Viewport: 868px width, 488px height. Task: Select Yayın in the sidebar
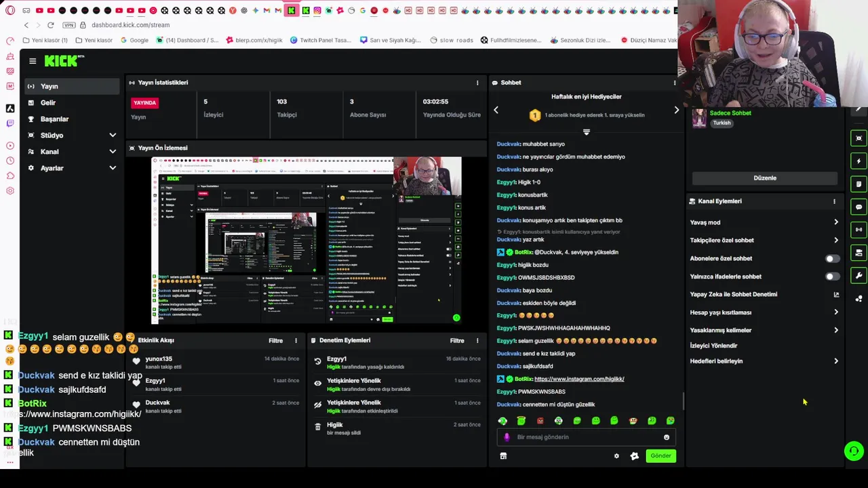tap(71, 86)
